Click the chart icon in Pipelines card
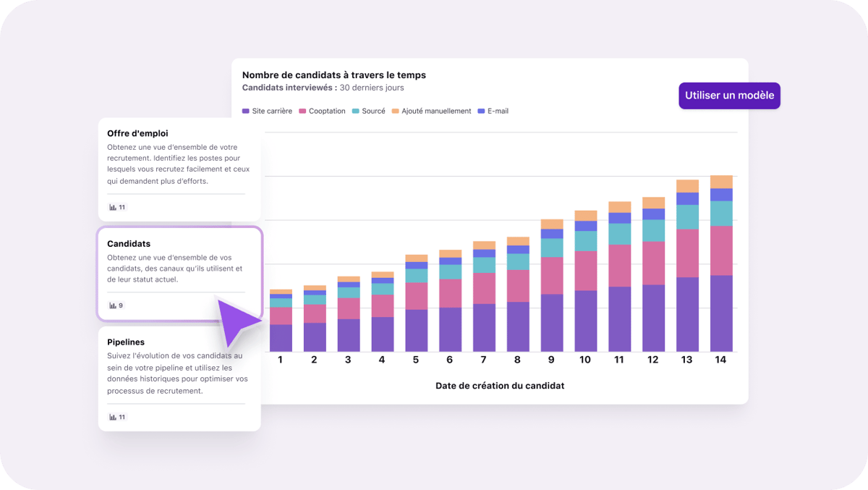Image resolution: width=868 pixels, height=490 pixels. pos(113,418)
